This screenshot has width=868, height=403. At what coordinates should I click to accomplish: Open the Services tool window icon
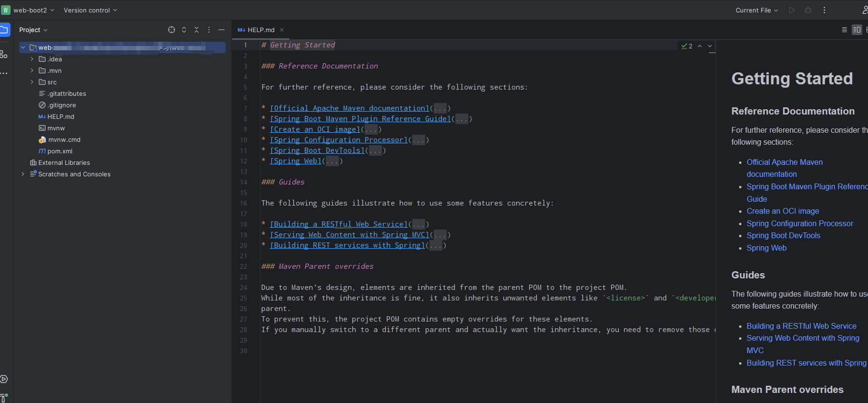tap(4, 379)
